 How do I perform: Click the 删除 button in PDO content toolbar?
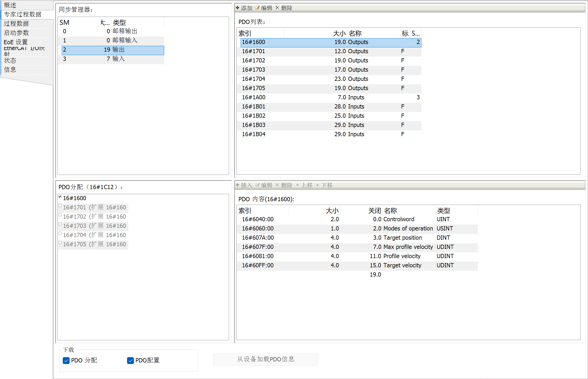coord(284,185)
